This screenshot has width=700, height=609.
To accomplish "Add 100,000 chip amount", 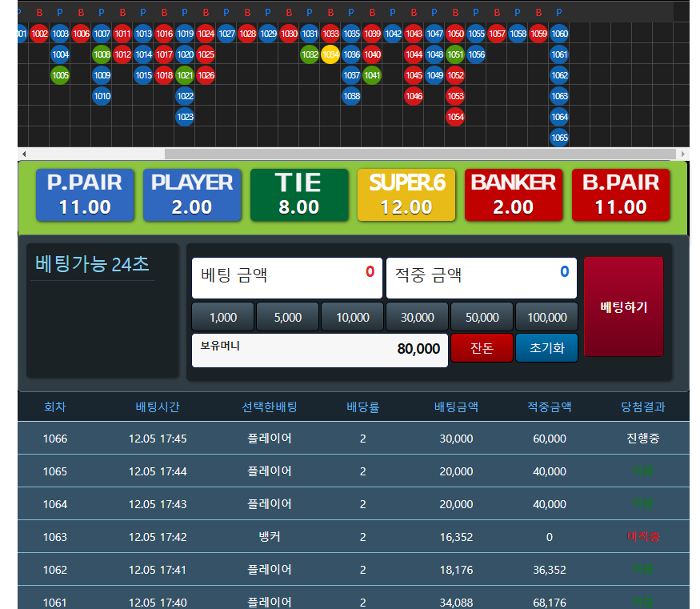I will [547, 317].
